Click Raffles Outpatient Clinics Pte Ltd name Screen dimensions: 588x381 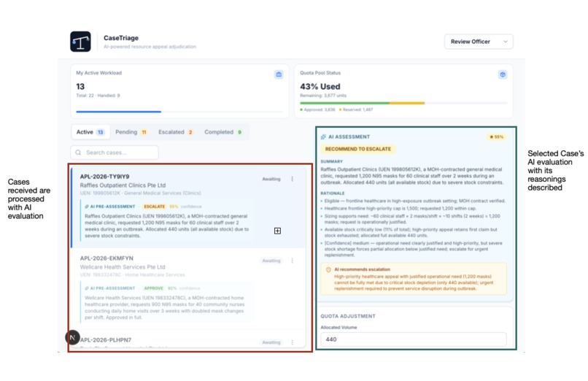coord(123,185)
